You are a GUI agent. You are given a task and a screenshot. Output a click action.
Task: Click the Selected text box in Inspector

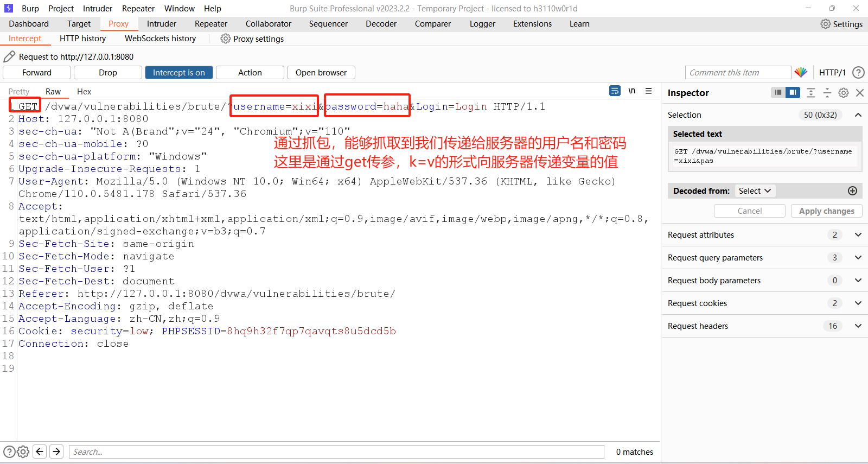point(765,156)
